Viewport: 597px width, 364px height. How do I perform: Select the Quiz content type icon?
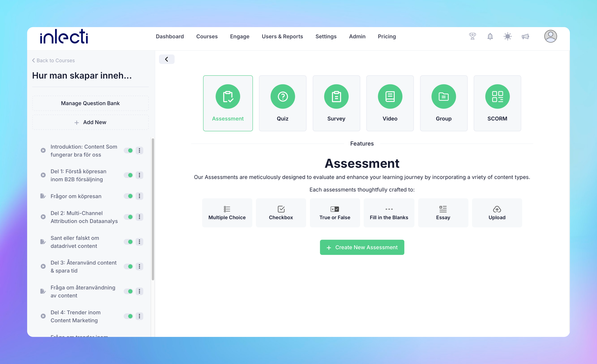coord(282,97)
